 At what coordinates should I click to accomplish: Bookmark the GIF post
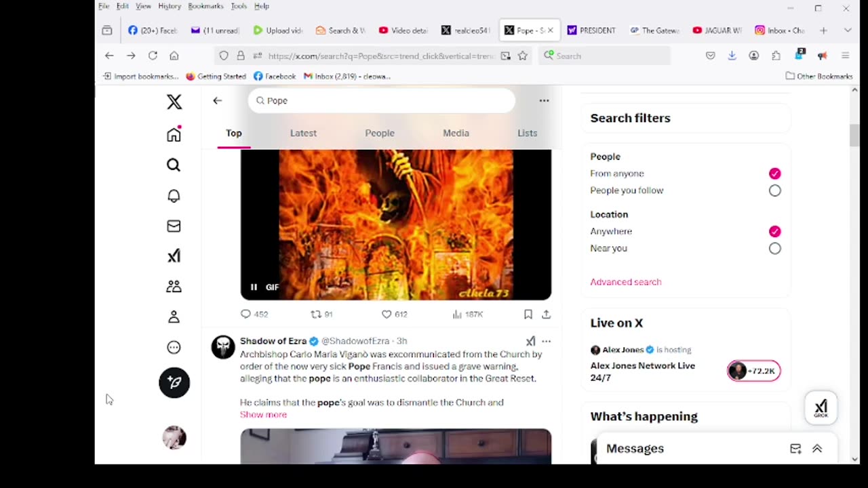[528, 314]
